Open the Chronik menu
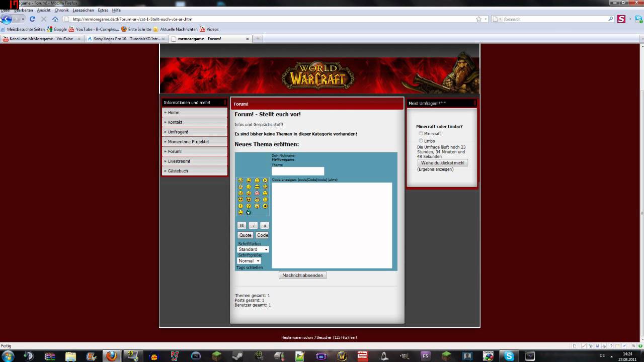This screenshot has height=362, width=644. pyautogui.click(x=61, y=10)
